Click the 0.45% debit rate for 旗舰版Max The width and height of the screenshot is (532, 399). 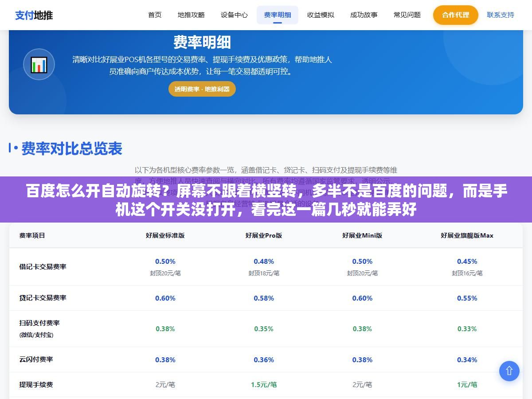[467, 262]
